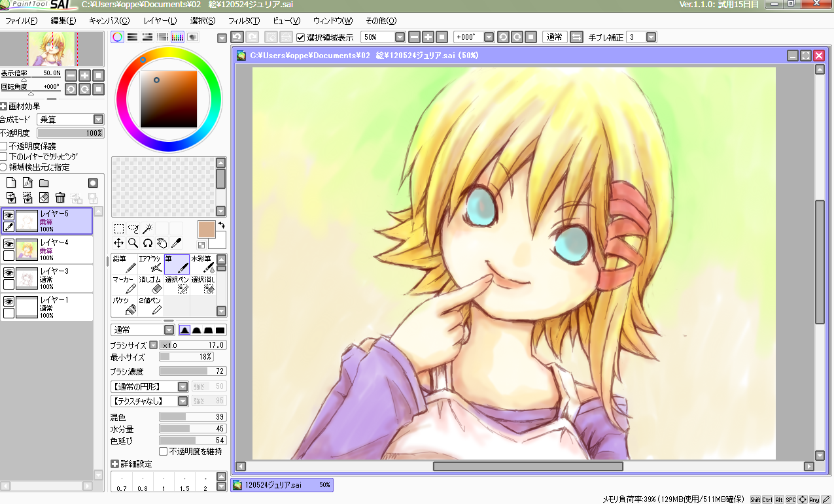
Task: Click the 120524ジュリア.sai document tab
Action: pyautogui.click(x=282, y=485)
